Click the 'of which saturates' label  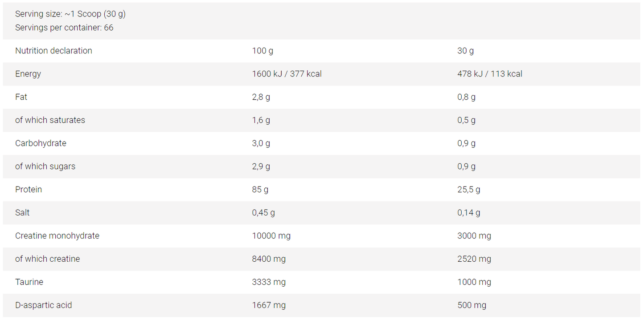pyautogui.click(x=50, y=120)
